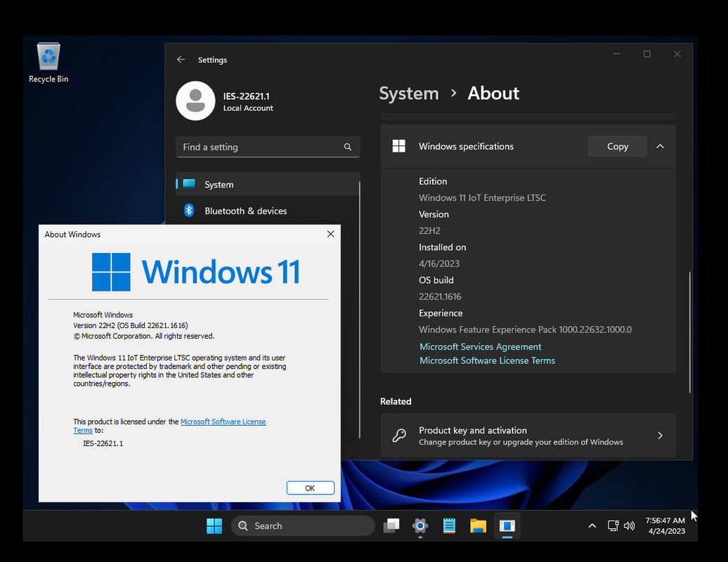Viewport: 728px width, 562px height.
Task: Click the taskbar Search box
Action: click(x=303, y=525)
